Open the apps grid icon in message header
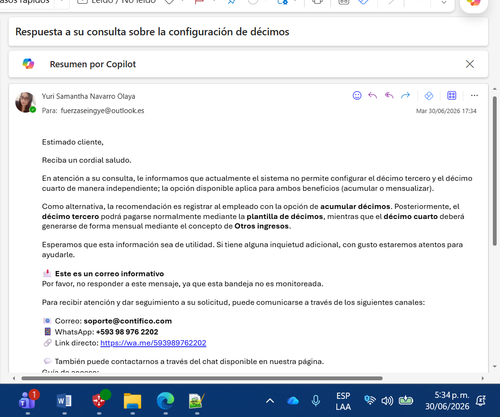The width and height of the screenshot is (500, 417). 452,96
